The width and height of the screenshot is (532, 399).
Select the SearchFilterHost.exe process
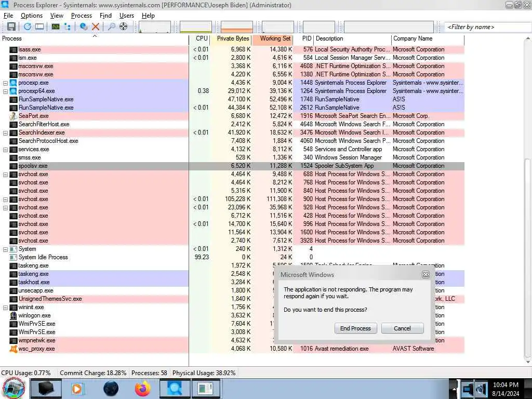coord(232,124)
